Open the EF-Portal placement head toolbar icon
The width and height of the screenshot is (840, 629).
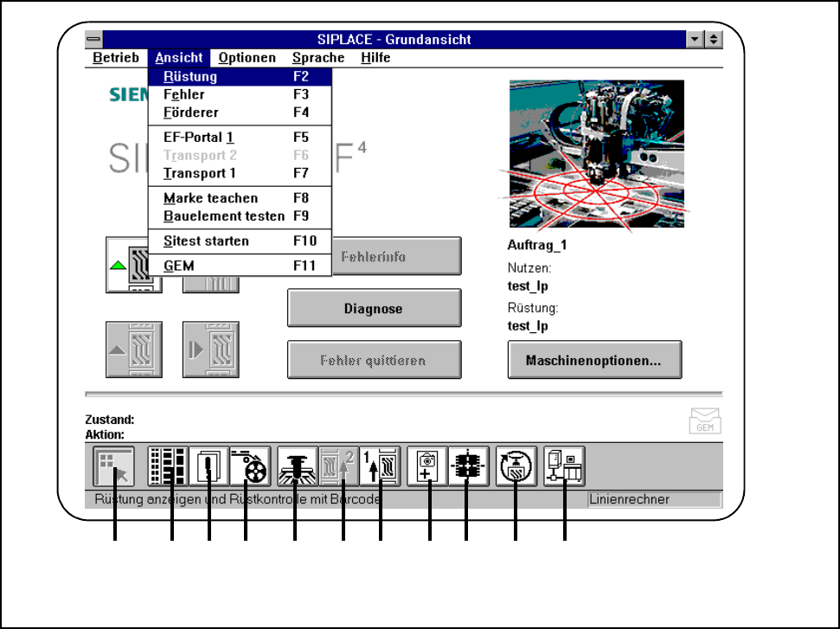[298, 466]
